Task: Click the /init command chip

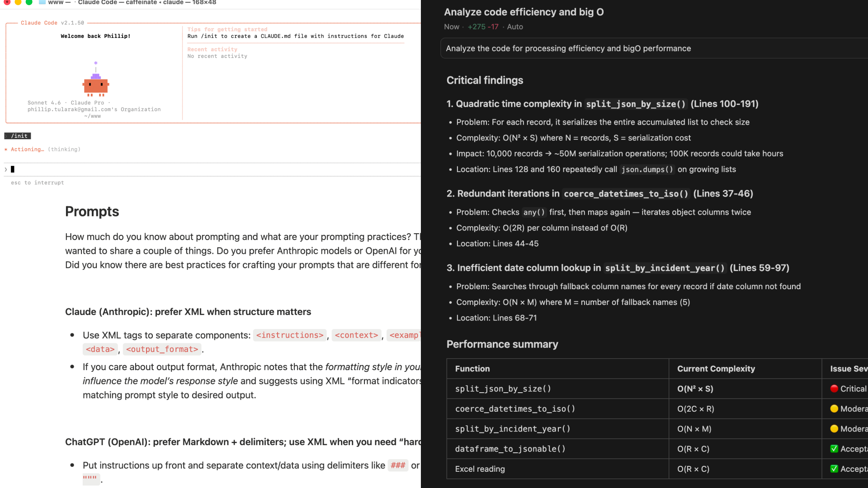Action: (x=18, y=136)
